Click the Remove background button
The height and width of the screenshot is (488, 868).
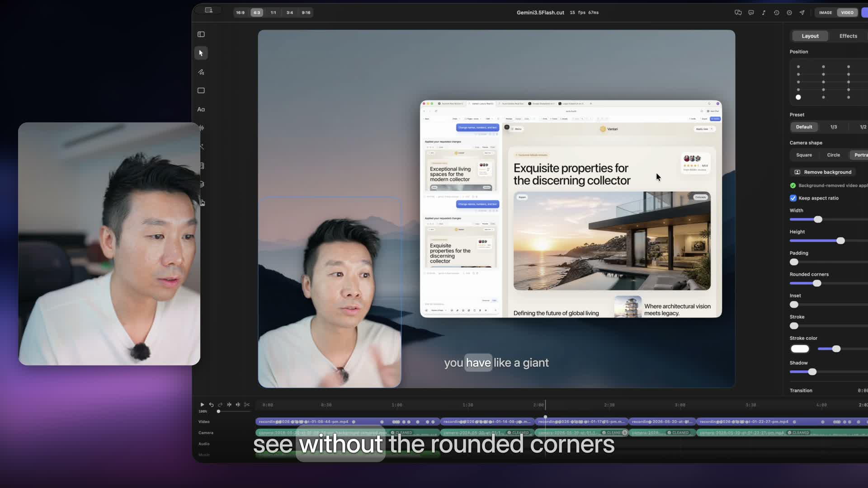pyautogui.click(x=823, y=172)
